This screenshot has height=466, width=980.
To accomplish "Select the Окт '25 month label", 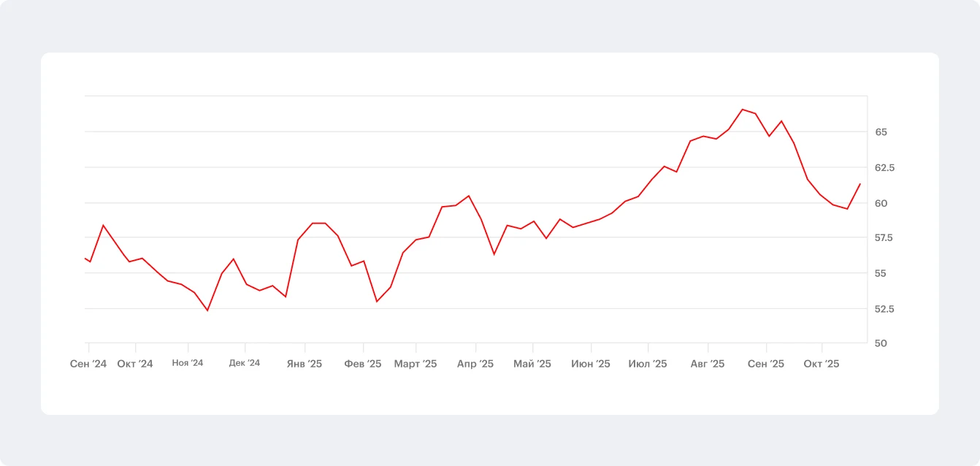I will coord(822,364).
